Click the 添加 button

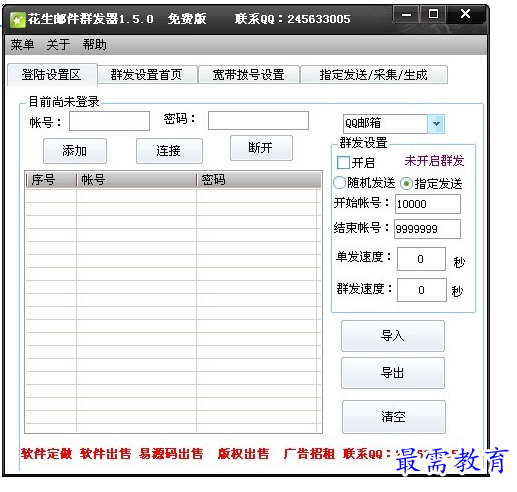coord(75,151)
